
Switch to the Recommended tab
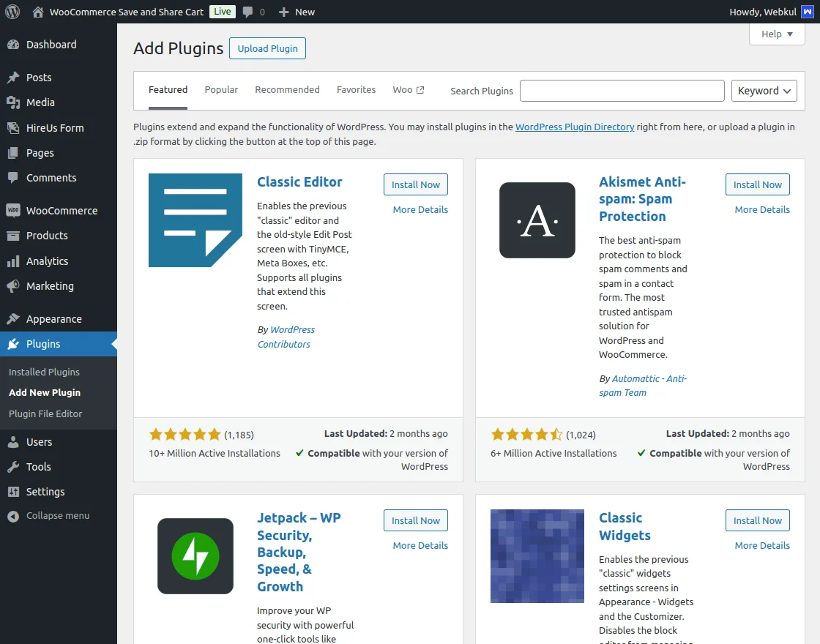[287, 90]
